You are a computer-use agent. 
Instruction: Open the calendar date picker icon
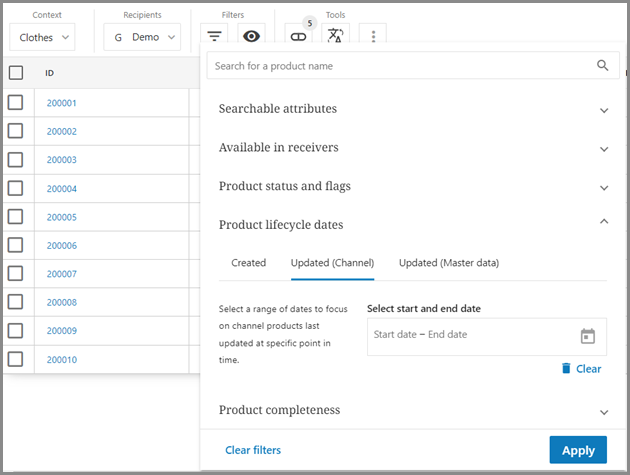[588, 336]
